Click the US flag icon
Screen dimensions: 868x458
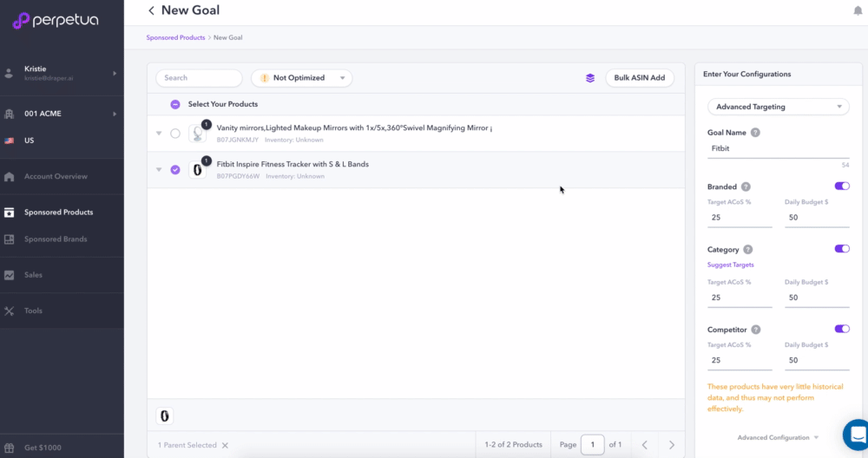tap(9, 141)
